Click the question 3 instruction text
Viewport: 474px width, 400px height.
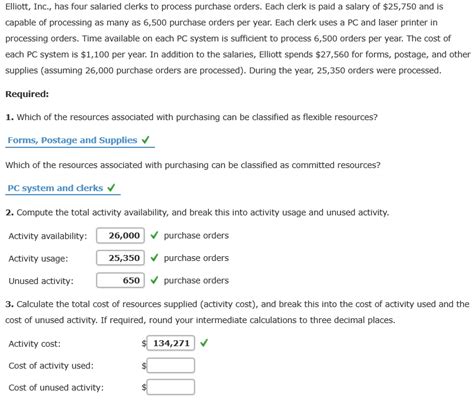[237, 312]
